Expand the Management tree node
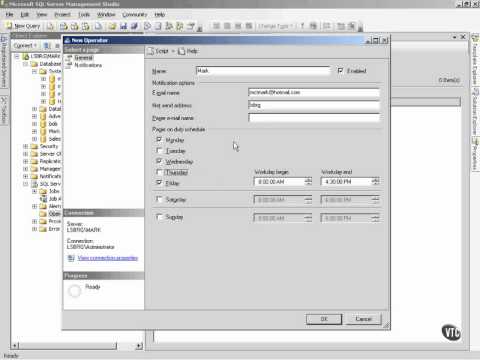Screen dimensions: 480x360 (x=26, y=169)
